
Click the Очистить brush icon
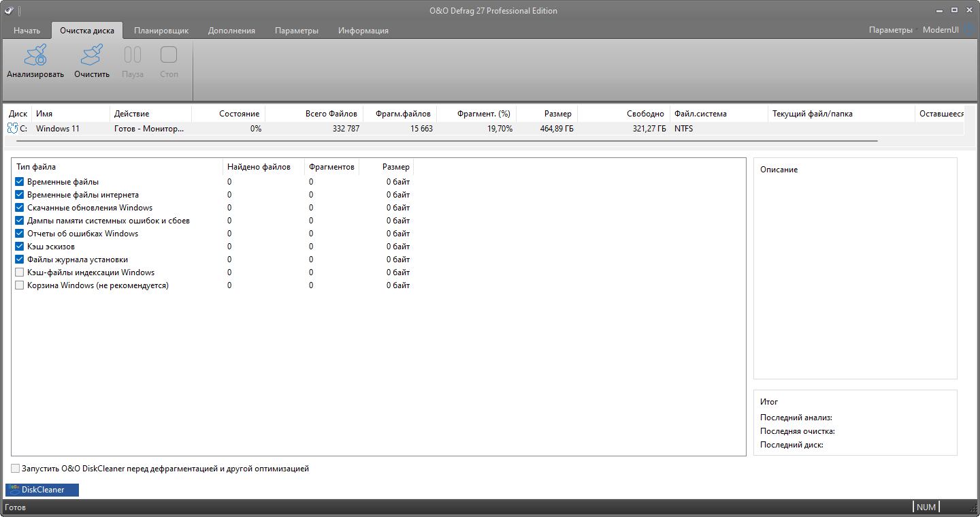click(x=91, y=55)
